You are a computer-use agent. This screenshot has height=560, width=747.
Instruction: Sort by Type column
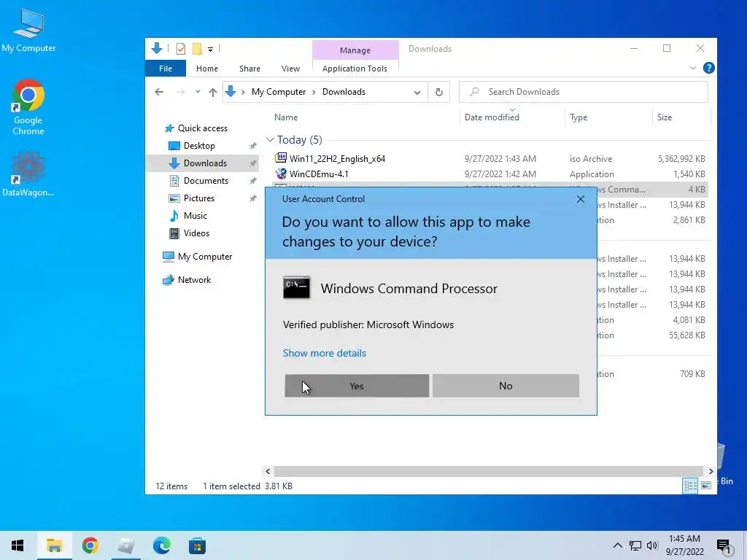(x=578, y=117)
